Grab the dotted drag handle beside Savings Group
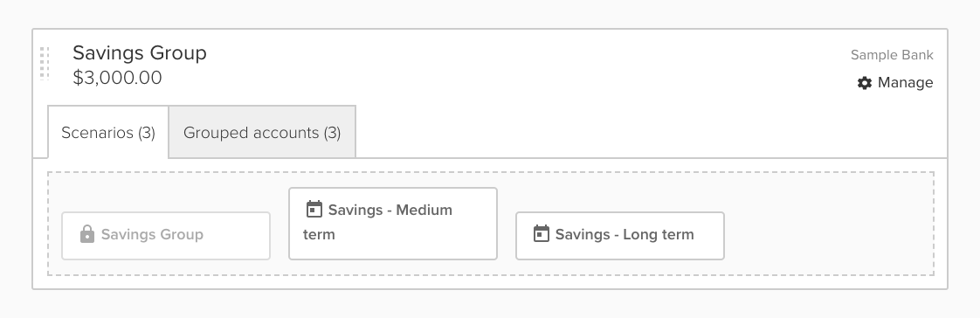This screenshot has height=318, width=980. tap(45, 63)
